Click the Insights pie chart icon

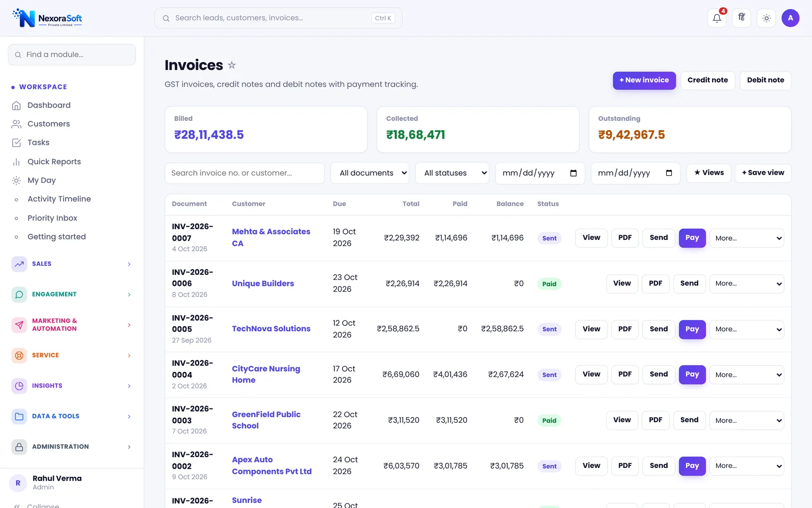19,386
